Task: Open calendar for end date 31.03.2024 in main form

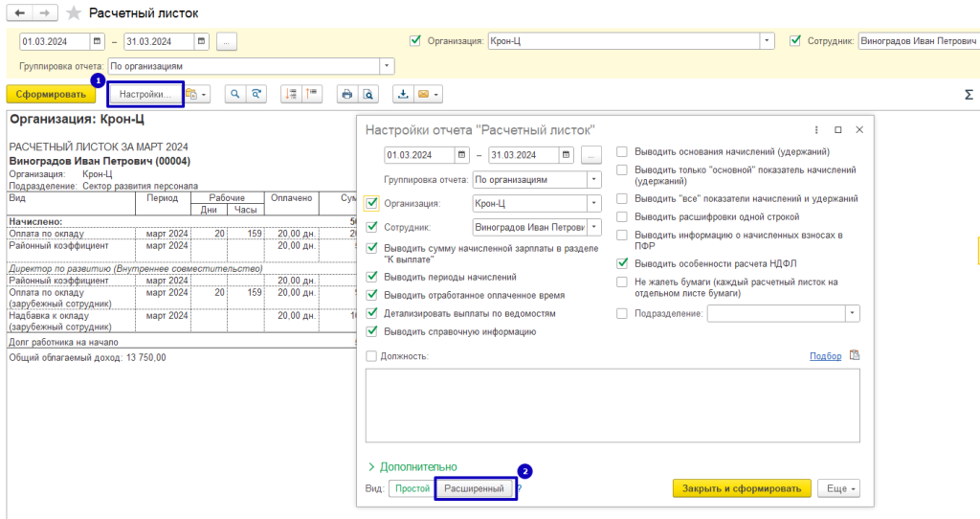Action: pos(201,41)
